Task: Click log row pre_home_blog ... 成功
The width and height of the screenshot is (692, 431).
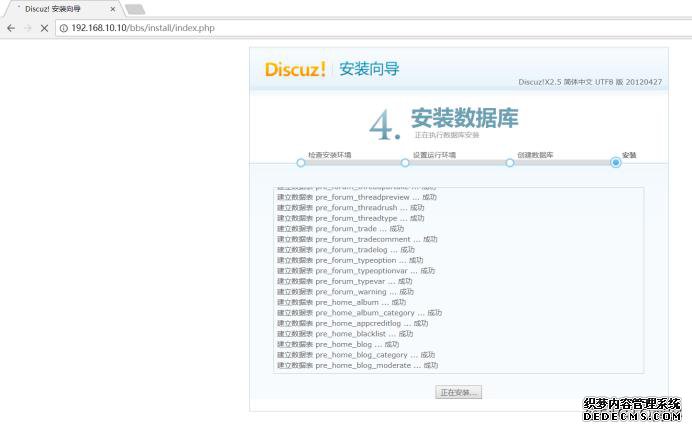Action: tap(338, 345)
